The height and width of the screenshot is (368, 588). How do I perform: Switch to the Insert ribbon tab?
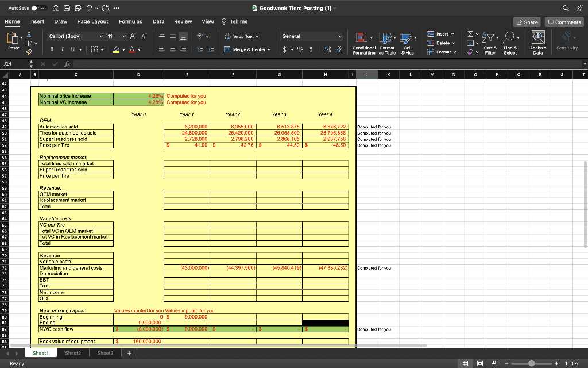pos(37,21)
